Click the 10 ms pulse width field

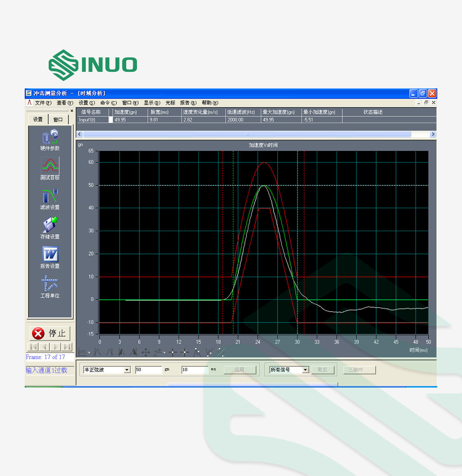194,370
